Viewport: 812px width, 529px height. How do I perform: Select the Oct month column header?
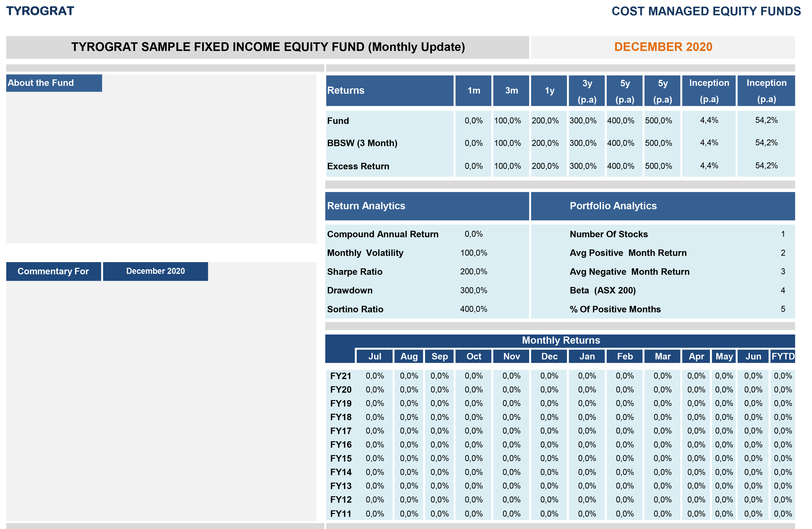coord(474,356)
